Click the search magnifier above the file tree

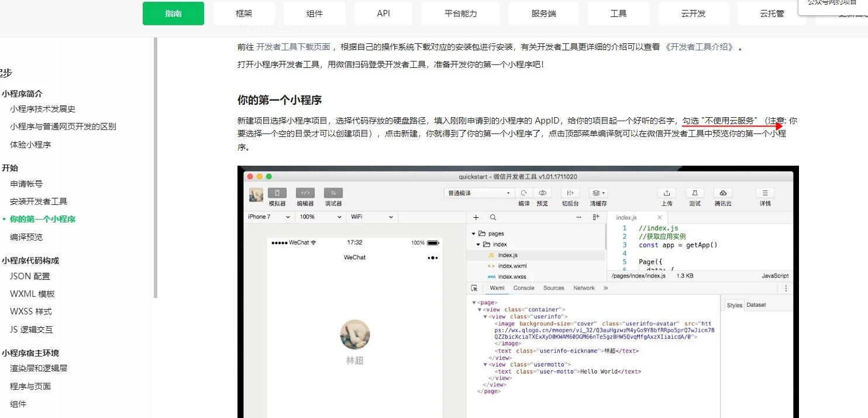(493, 217)
